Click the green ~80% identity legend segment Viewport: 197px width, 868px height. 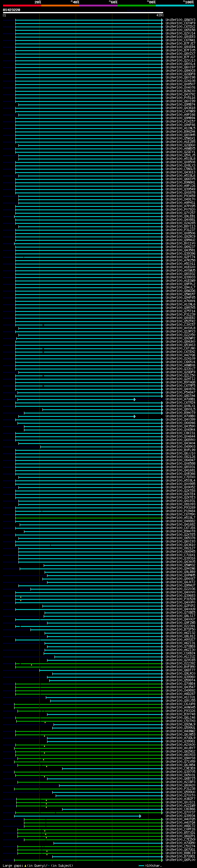click(x=137, y=6)
